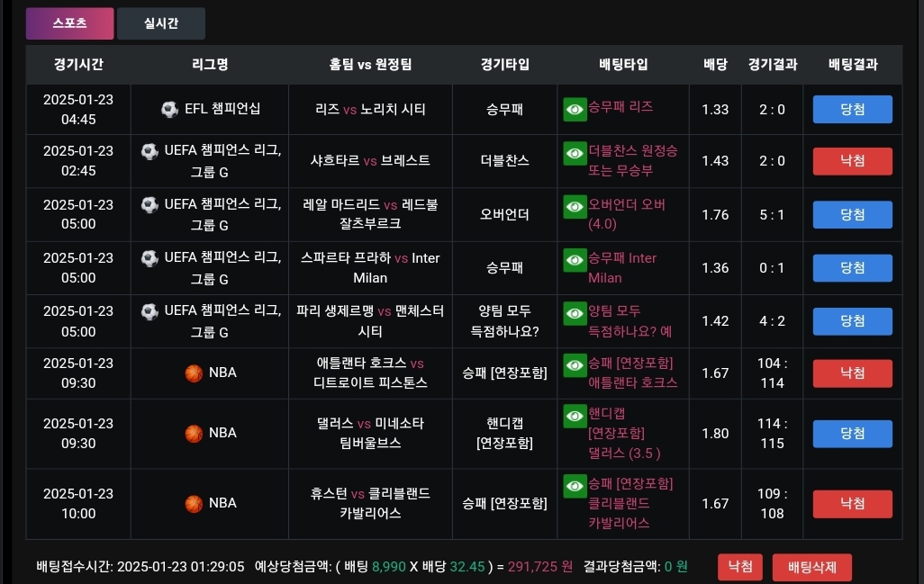Switch to the 스포츠 tab

point(70,23)
